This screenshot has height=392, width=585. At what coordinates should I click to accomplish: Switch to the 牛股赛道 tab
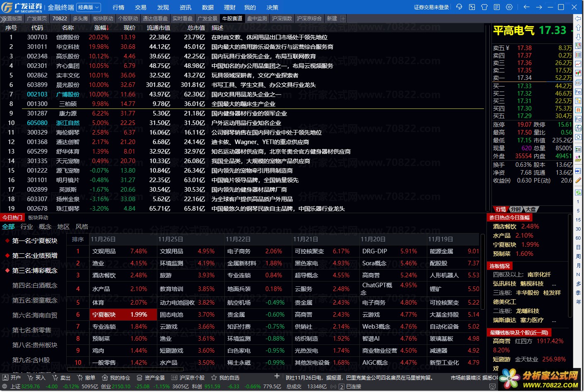point(232,19)
